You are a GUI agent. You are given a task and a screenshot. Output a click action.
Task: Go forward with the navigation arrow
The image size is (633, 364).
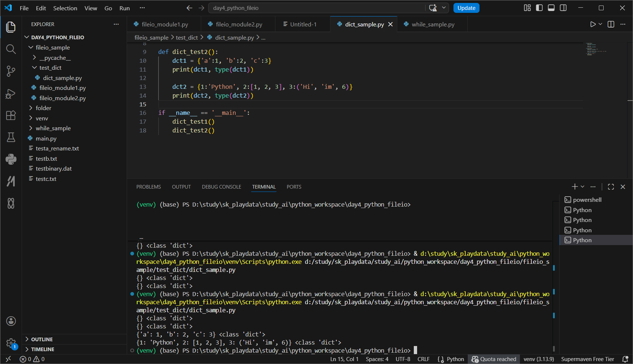click(x=201, y=8)
